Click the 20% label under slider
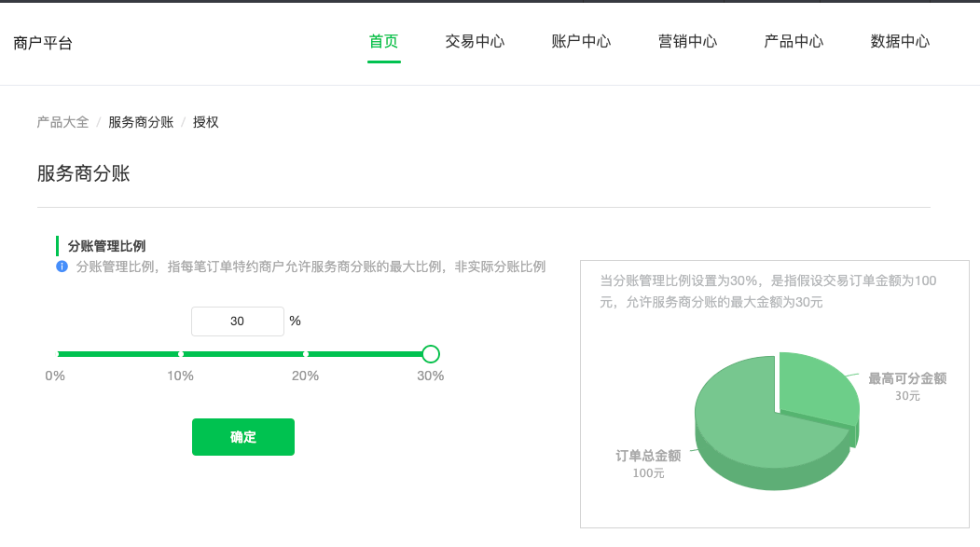The image size is (980, 547). (305, 376)
